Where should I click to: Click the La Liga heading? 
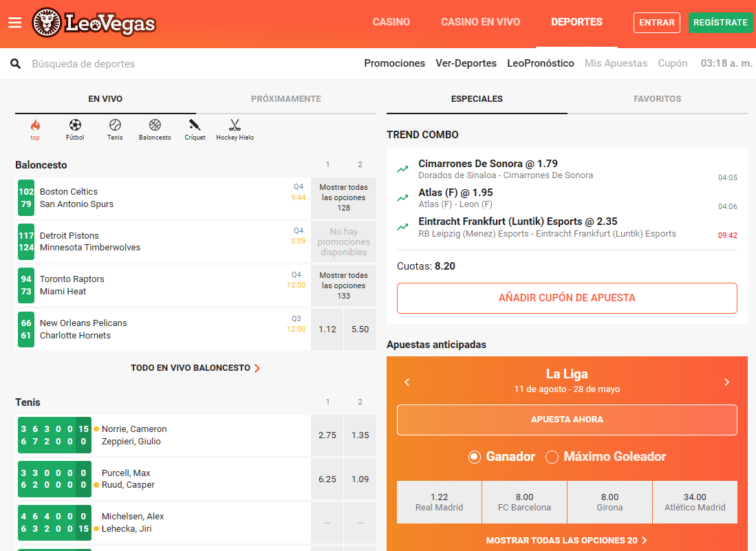pyautogui.click(x=567, y=374)
